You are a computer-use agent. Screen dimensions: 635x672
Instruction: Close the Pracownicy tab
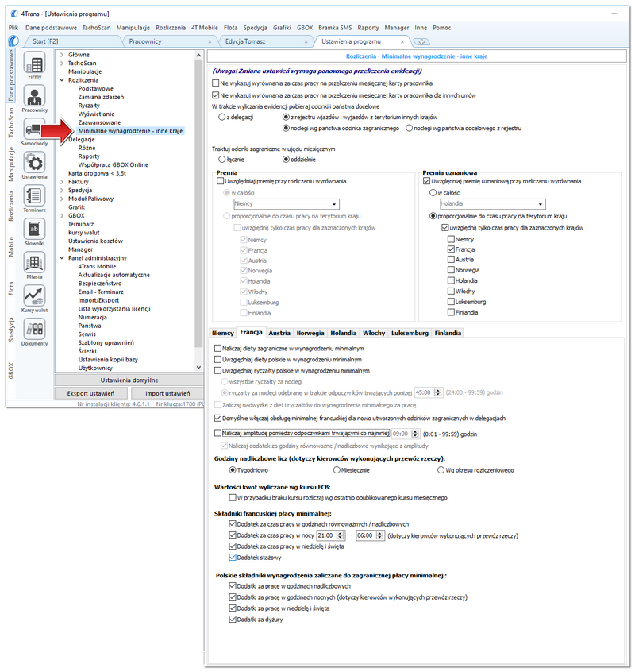coord(210,41)
